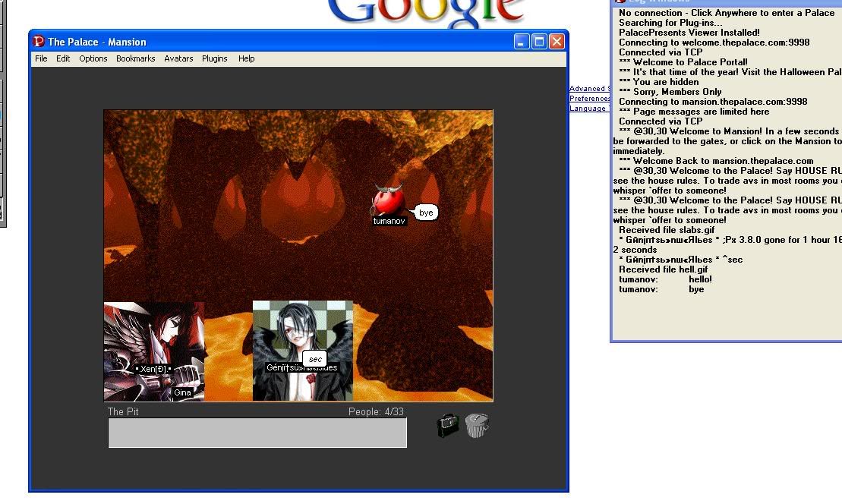Click the winged dark-haired Génji avatar
Screen dimensions: 842x504
pyautogui.click(x=303, y=351)
